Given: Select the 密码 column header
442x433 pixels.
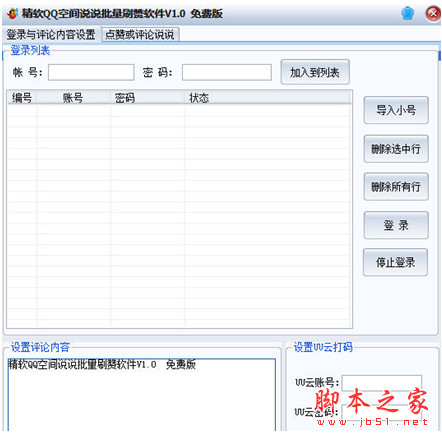Looking at the screenshot, I should [147, 98].
